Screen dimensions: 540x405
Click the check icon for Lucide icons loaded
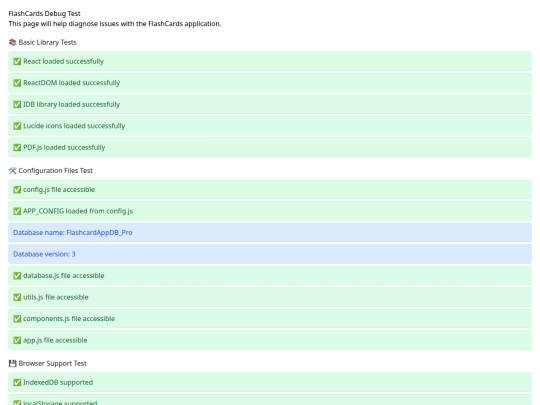(17, 126)
